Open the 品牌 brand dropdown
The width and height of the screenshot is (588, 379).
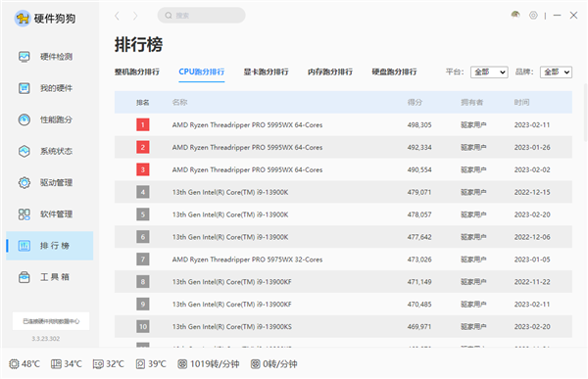(x=556, y=71)
